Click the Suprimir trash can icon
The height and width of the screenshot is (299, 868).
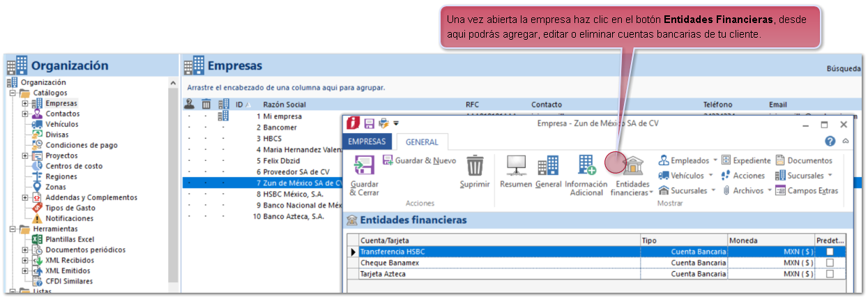click(x=475, y=166)
